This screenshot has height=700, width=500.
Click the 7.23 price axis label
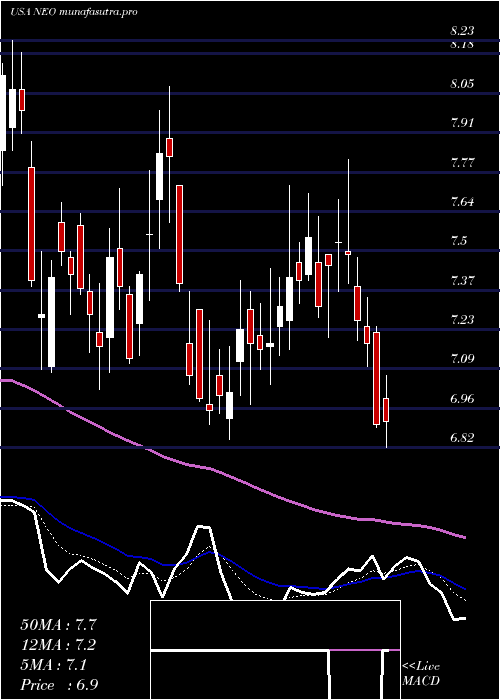click(x=462, y=319)
